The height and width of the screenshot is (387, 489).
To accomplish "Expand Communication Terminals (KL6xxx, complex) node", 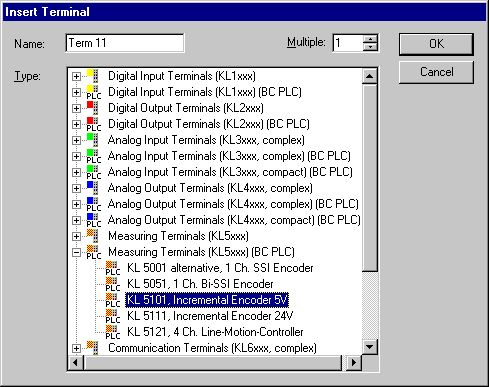I will click(76, 348).
